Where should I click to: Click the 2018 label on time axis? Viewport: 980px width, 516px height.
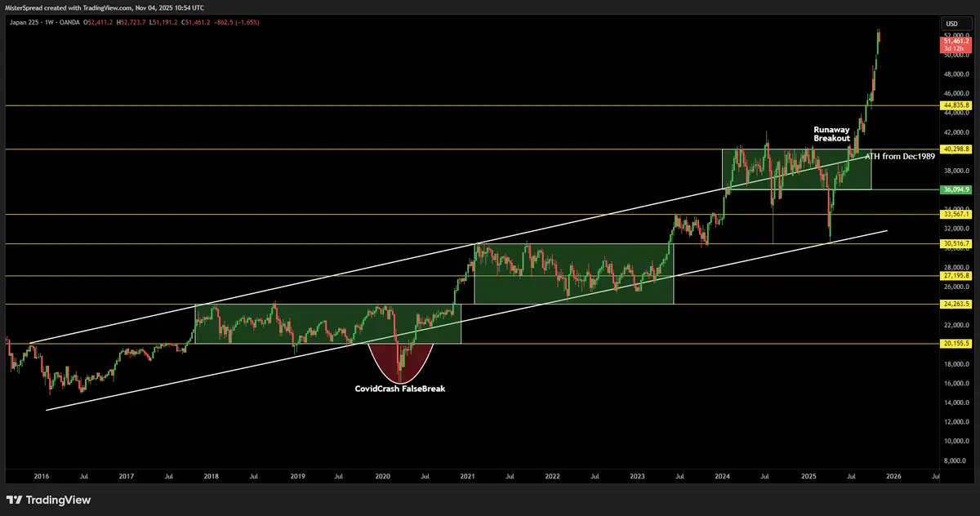tap(211, 475)
